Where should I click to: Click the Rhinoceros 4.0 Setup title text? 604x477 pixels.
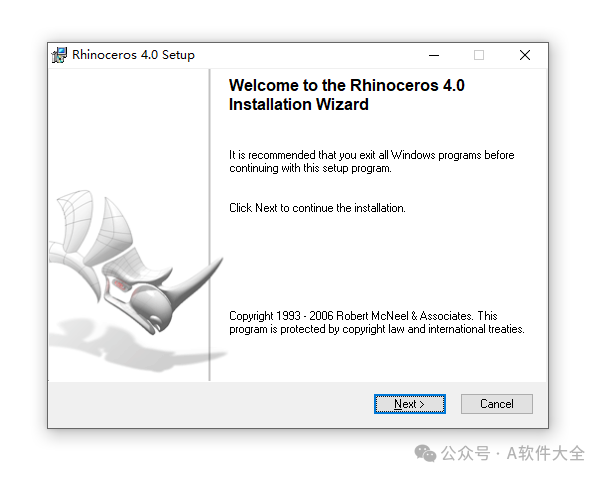(x=133, y=55)
